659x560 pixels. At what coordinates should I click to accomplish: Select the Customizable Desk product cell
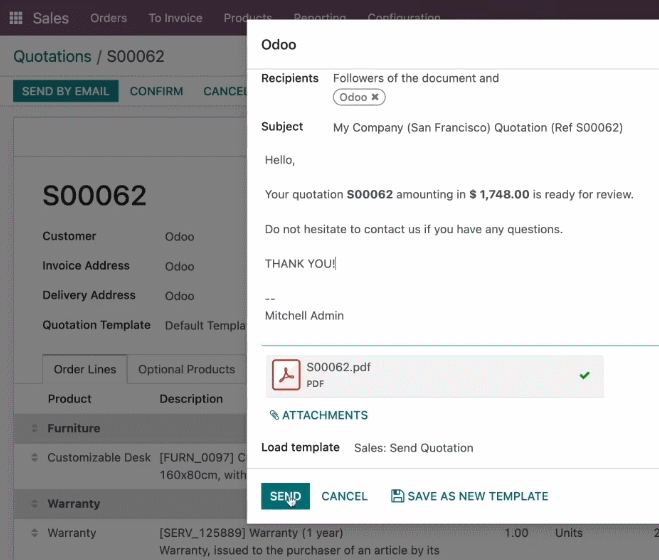pos(99,457)
